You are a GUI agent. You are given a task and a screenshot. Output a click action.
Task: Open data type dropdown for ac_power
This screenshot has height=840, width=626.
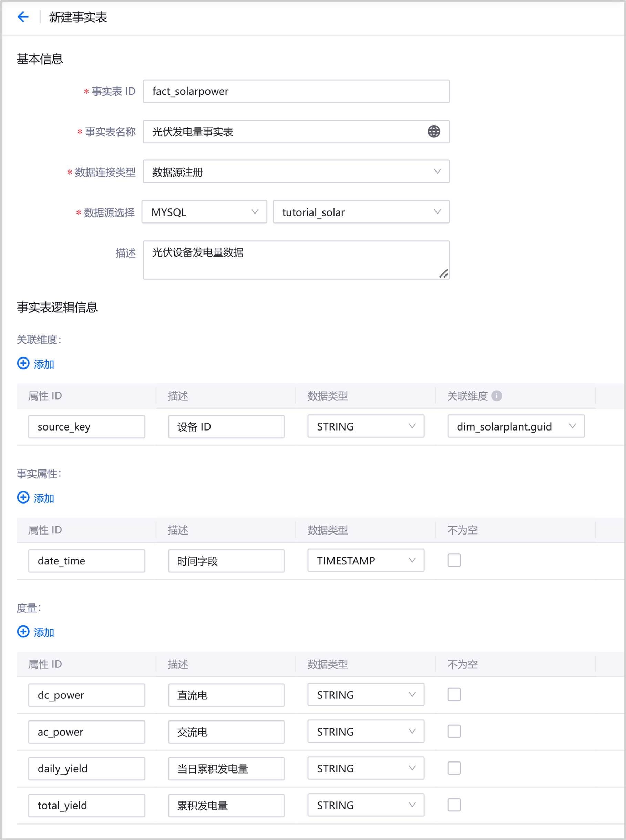366,731
